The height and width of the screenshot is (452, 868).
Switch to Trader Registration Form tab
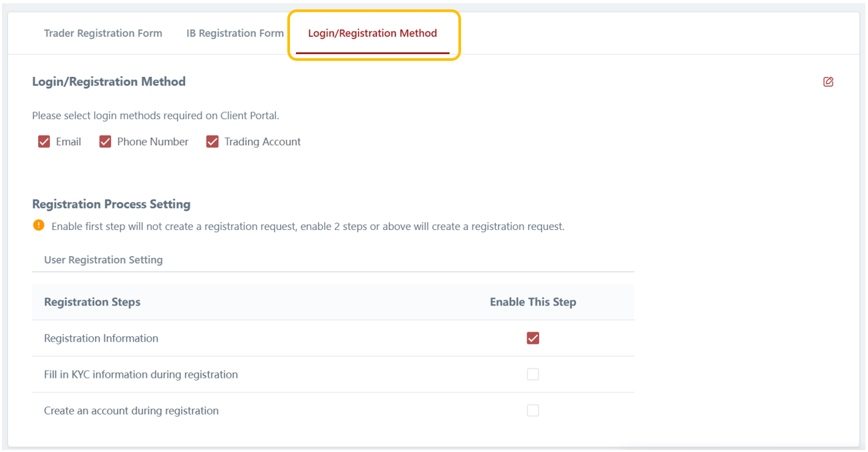tap(103, 33)
